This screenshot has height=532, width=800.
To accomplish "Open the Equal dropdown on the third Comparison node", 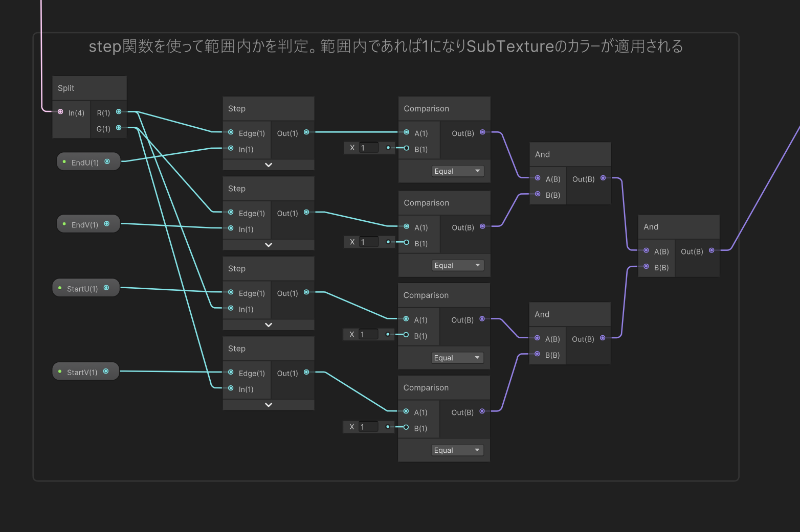I will 457,357.
